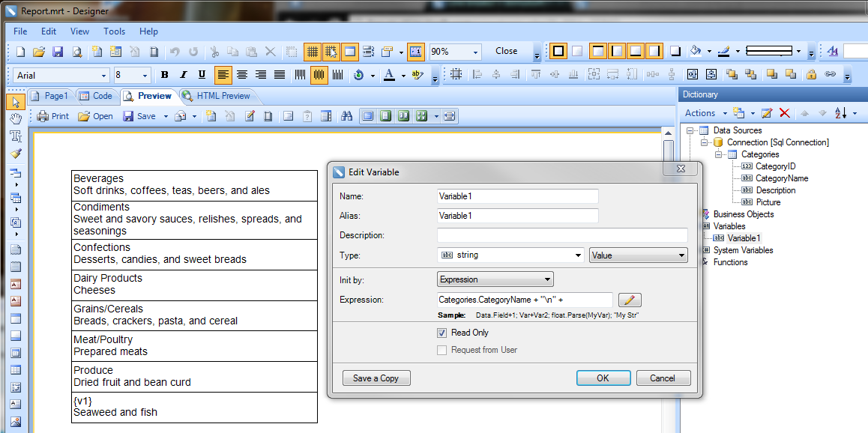Click the Open button in preview toolbar
This screenshot has height=433, width=868.
(95, 116)
